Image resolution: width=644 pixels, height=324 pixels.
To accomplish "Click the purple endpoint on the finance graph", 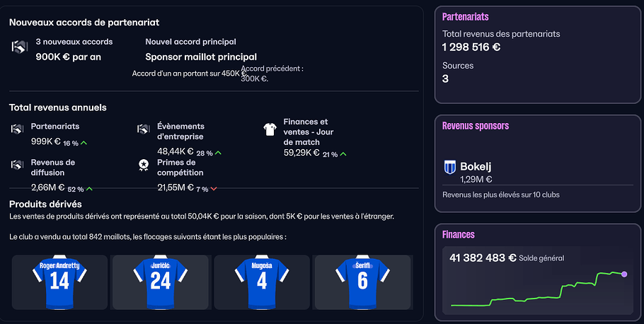I will pos(624,274).
